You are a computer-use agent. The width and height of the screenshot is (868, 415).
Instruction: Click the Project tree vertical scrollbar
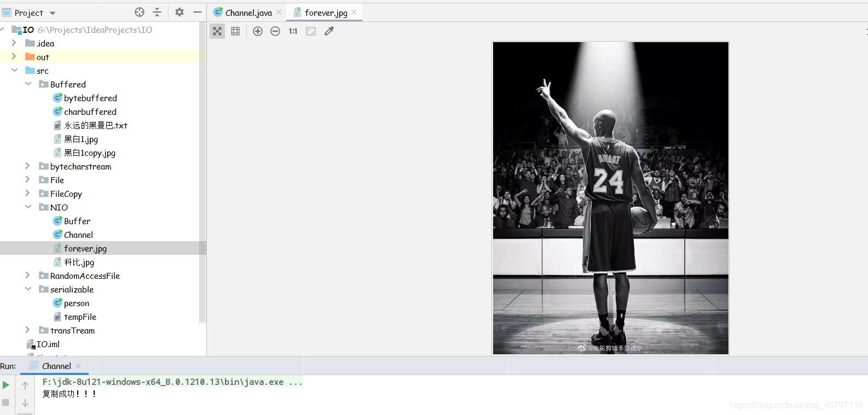pyautogui.click(x=202, y=172)
